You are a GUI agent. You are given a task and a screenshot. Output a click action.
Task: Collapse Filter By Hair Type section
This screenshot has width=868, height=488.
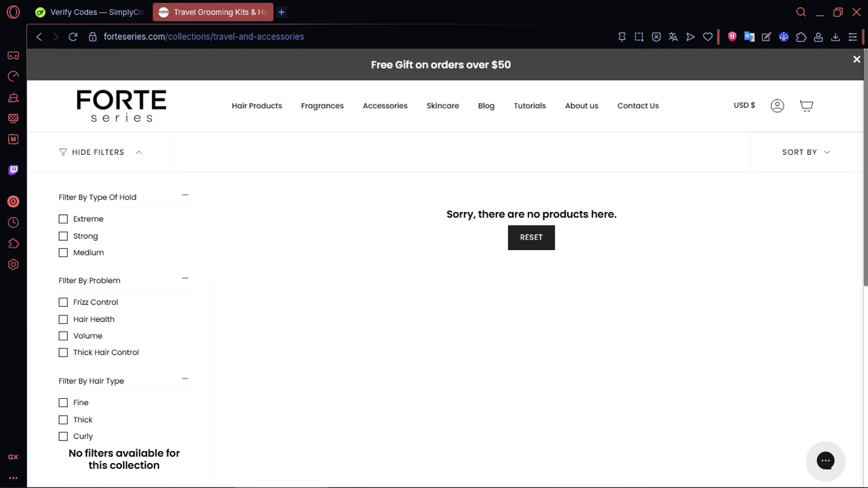pyautogui.click(x=185, y=379)
